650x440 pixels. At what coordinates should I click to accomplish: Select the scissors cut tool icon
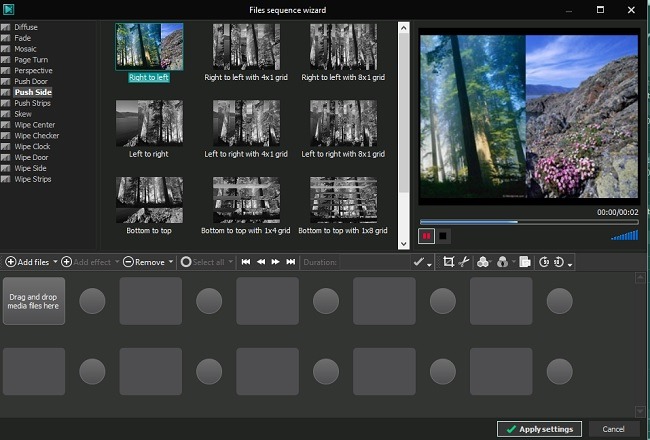[464, 262]
